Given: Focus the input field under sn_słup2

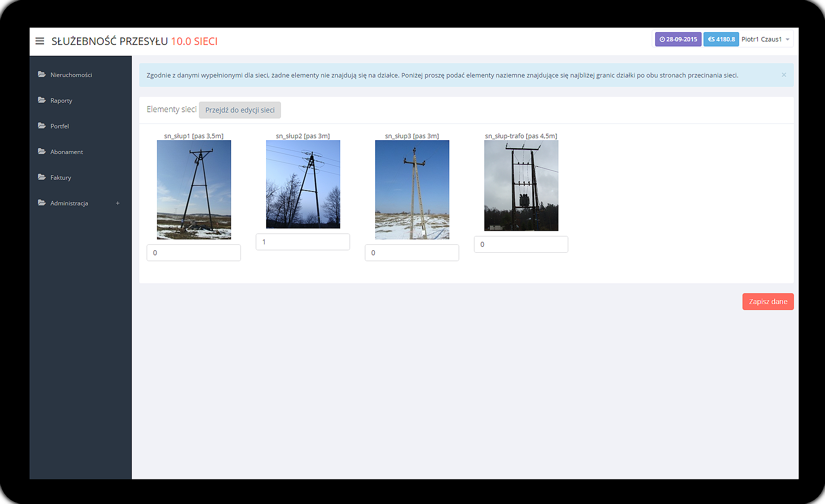Looking at the screenshot, I should pyautogui.click(x=303, y=242).
